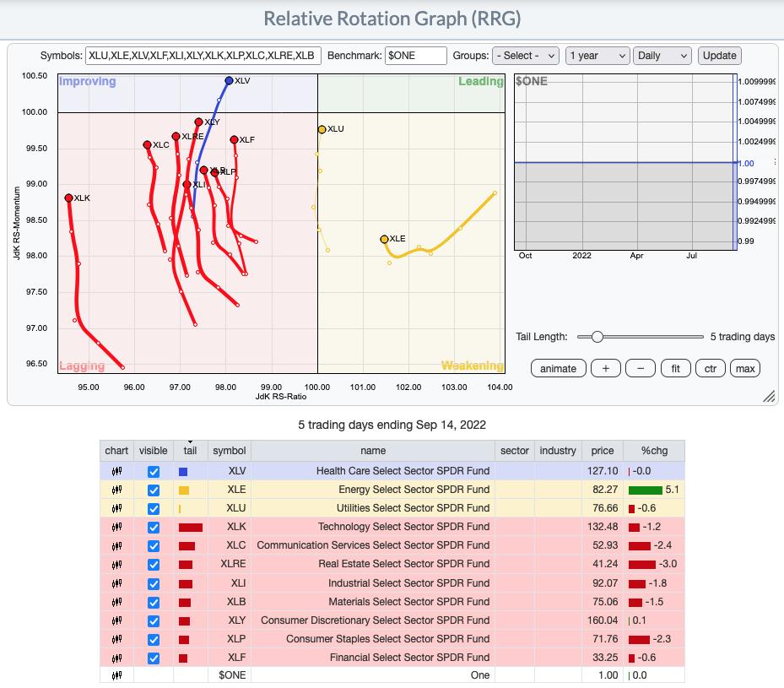Click the chart resize handle icon
Viewport: 784px width, 688px height.
point(769,397)
